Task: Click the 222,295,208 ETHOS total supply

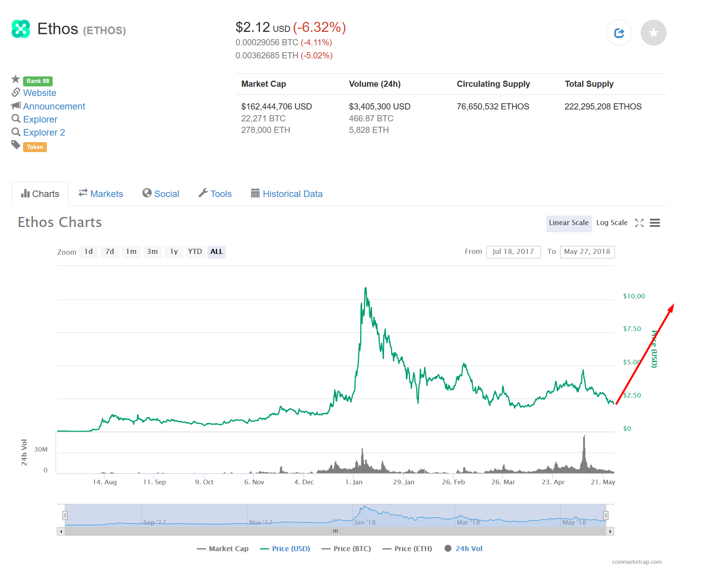Action: pos(603,107)
